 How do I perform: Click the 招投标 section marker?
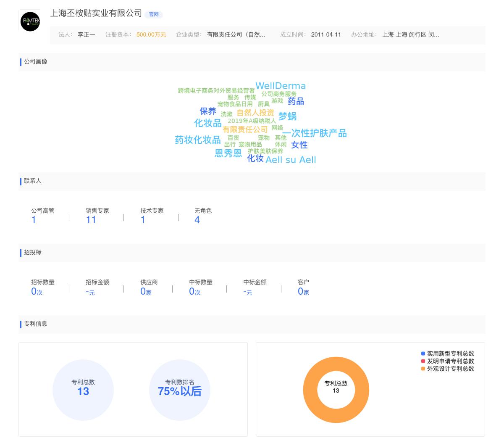pos(32,253)
